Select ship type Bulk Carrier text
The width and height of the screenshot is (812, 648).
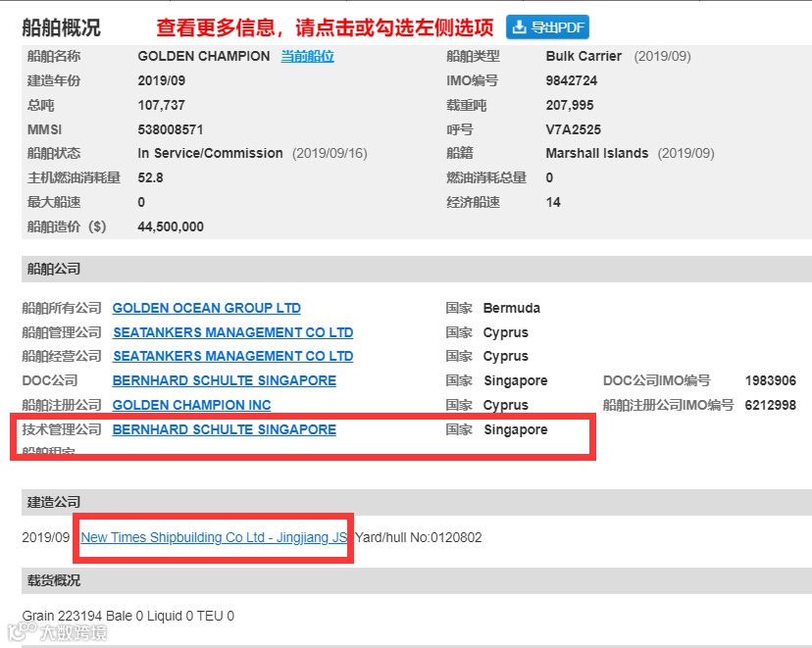(x=584, y=56)
